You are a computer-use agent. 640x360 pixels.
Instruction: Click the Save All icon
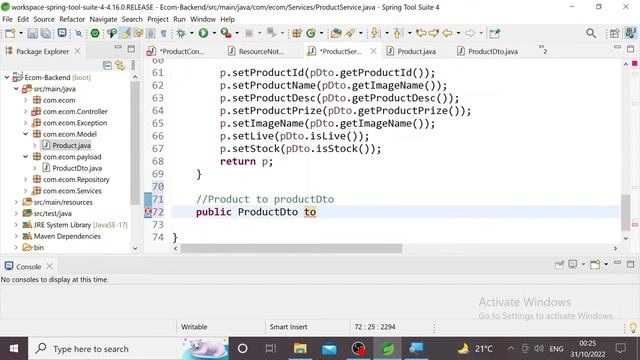46,33
